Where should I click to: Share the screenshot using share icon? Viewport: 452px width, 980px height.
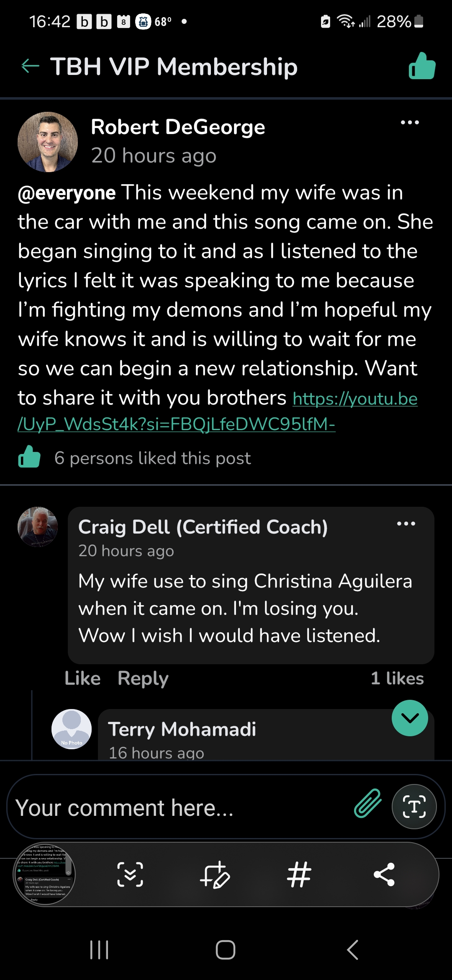384,874
